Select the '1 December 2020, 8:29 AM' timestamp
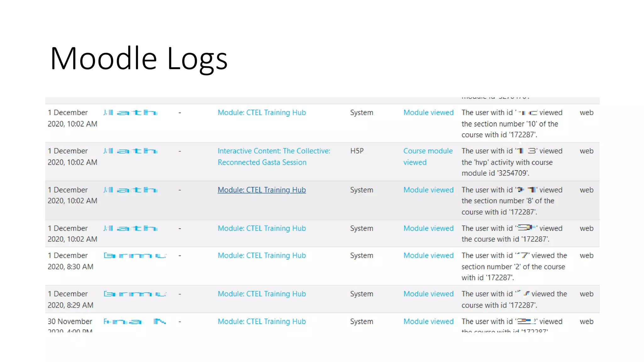 (71, 299)
